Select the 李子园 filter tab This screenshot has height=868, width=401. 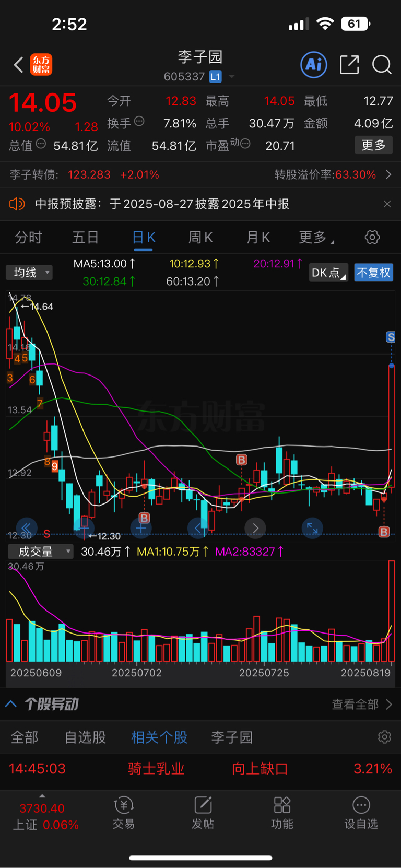(232, 737)
